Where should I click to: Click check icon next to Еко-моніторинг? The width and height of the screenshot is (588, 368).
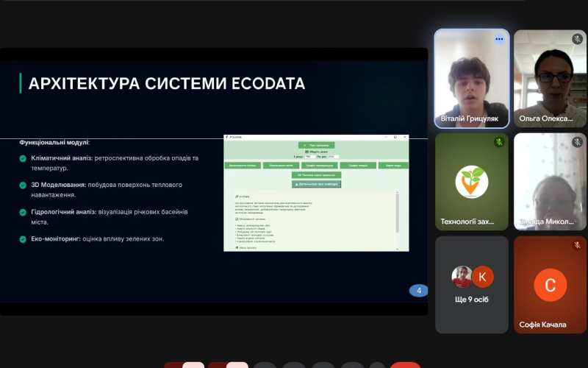point(23,239)
